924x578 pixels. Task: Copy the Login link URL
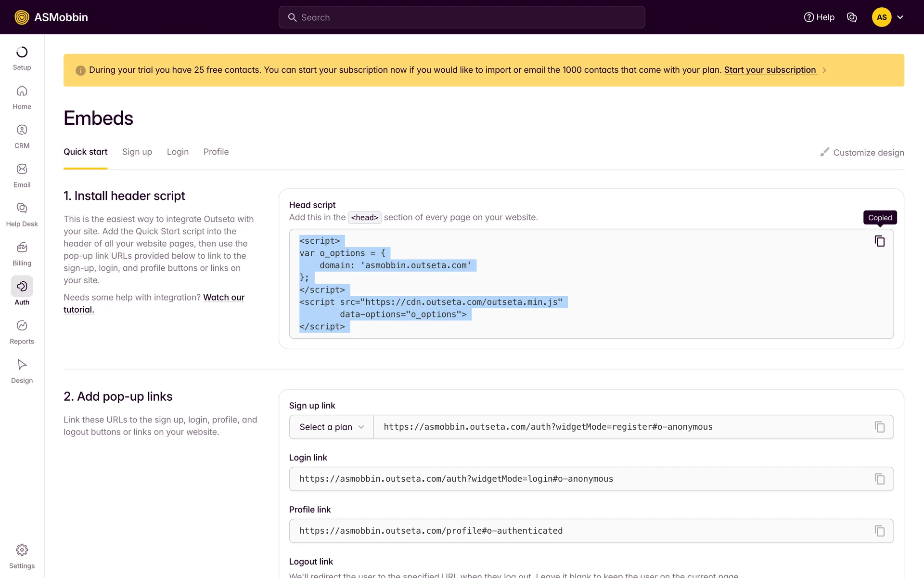click(x=879, y=479)
